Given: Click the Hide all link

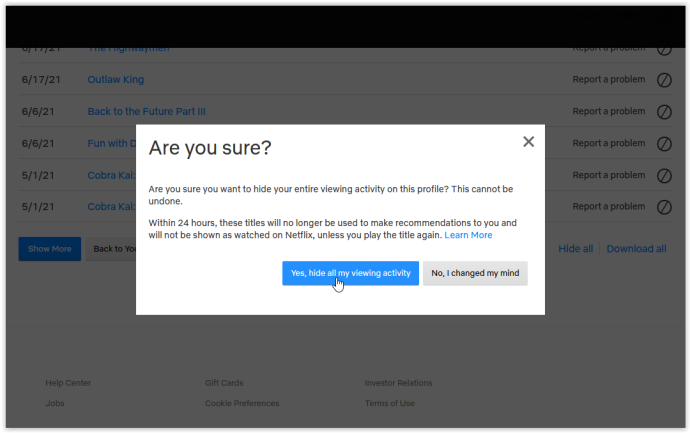Looking at the screenshot, I should click(x=576, y=249).
